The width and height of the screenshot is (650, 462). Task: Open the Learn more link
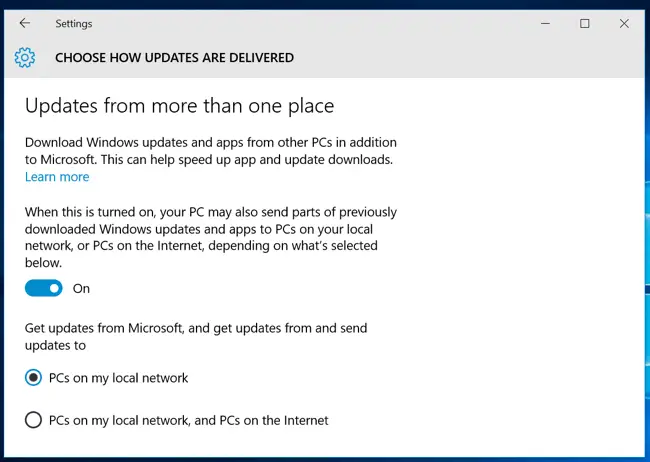57,177
